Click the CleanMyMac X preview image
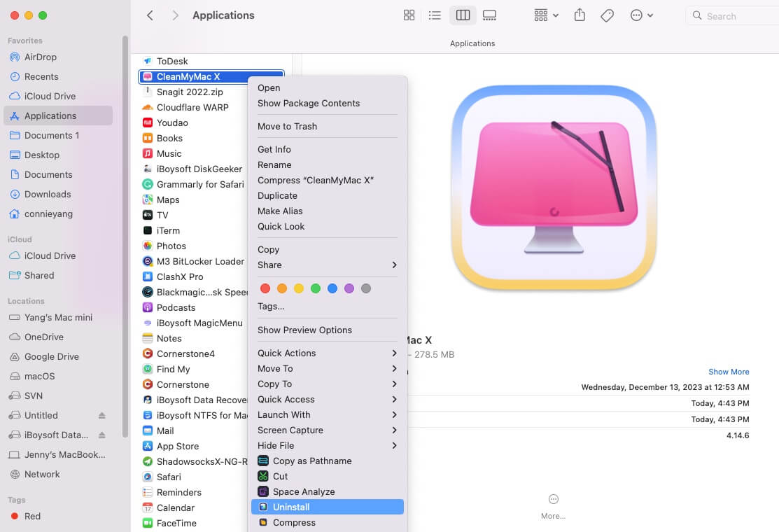The image size is (779, 532). pos(554,188)
